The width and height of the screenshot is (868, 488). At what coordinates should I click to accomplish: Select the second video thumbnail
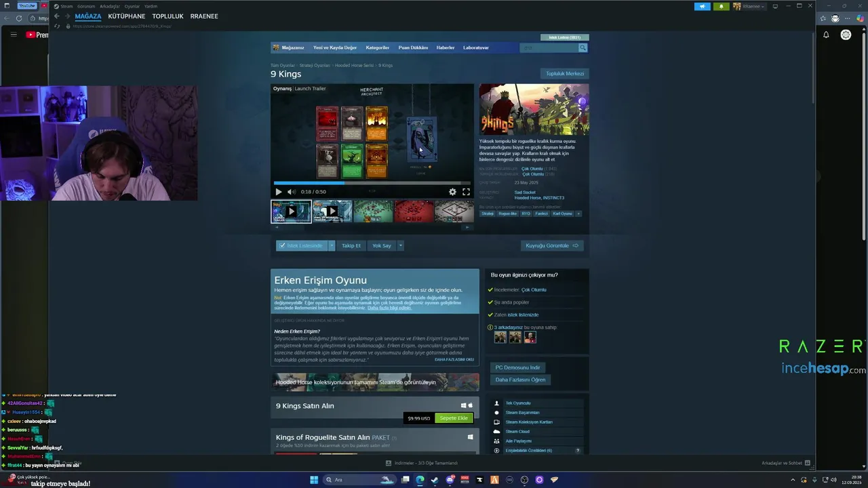[x=332, y=211]
